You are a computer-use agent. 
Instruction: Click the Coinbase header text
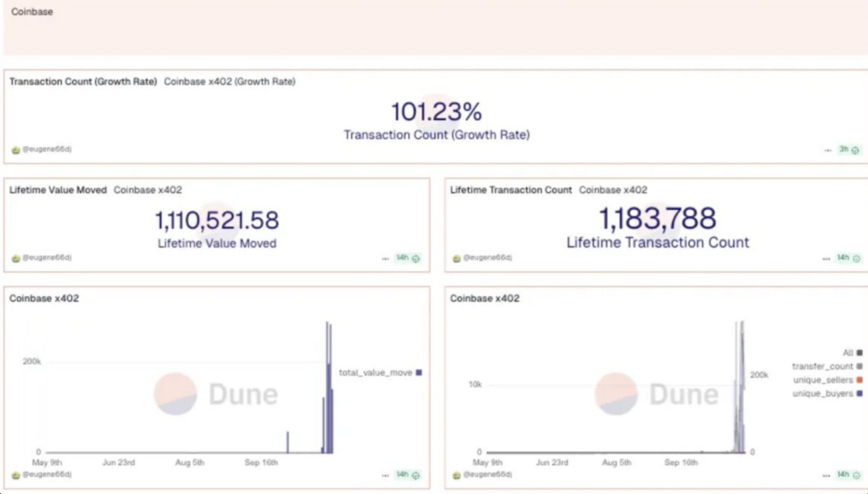click(32, 12)
